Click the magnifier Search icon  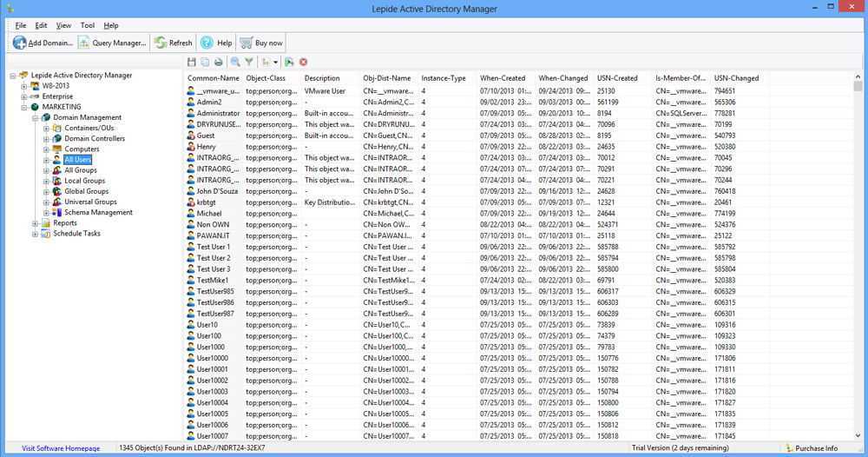click(x=236, y=63)
